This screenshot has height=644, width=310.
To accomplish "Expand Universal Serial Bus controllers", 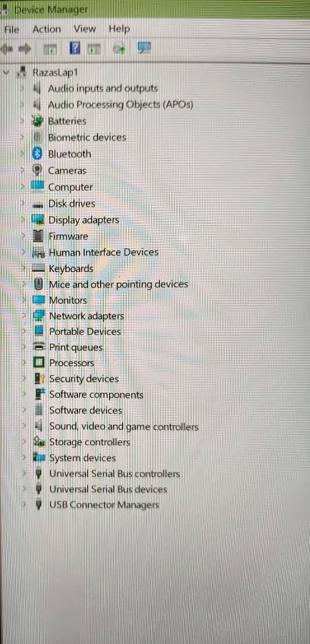I will pyautogui.click(x=24, y=474).
